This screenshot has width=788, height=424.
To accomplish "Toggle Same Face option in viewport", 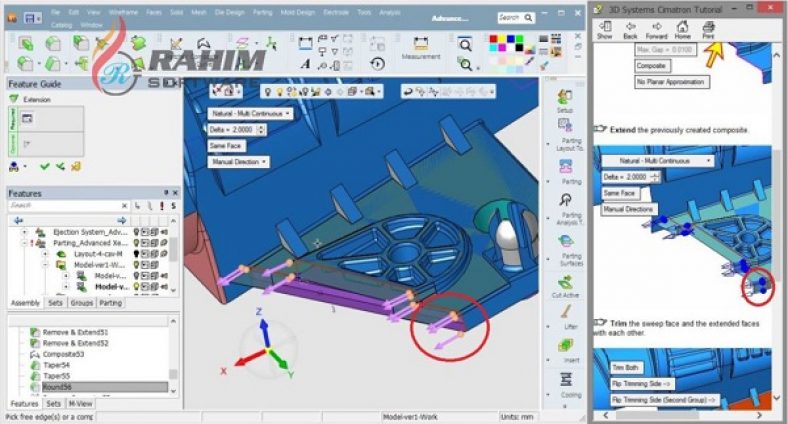I will click(226, 146).
